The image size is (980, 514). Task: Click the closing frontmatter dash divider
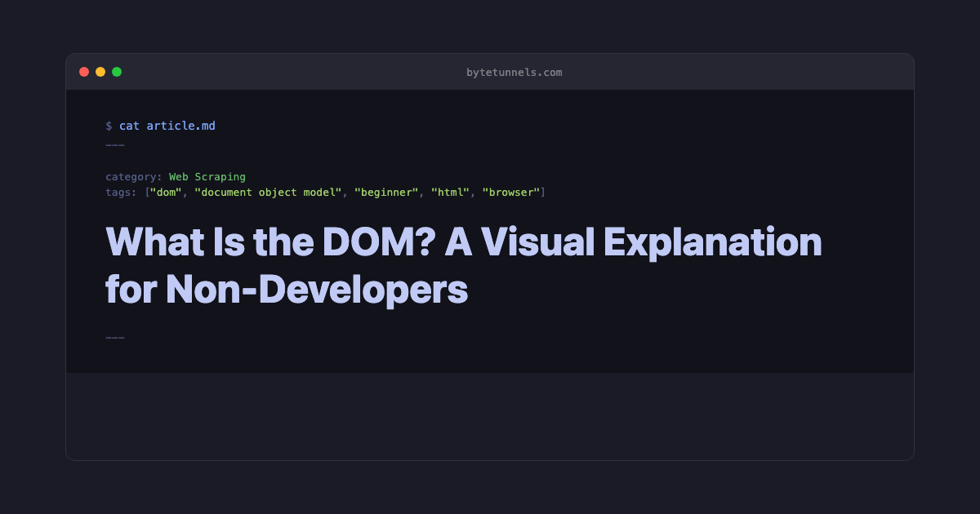pos(114,336)
